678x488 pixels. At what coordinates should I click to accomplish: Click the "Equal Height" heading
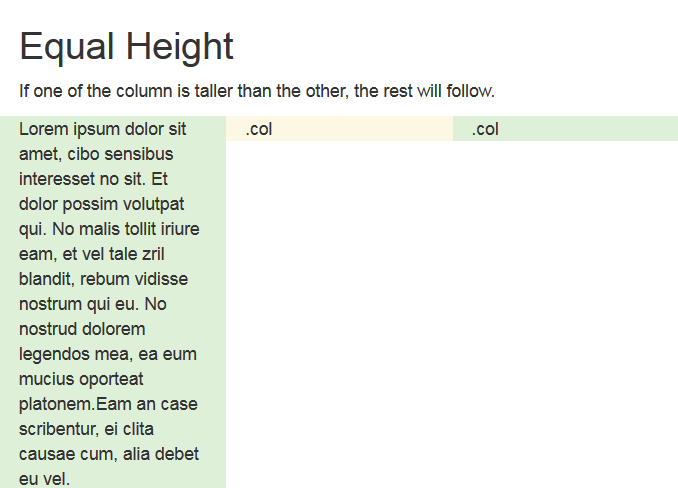click(126, 47)
